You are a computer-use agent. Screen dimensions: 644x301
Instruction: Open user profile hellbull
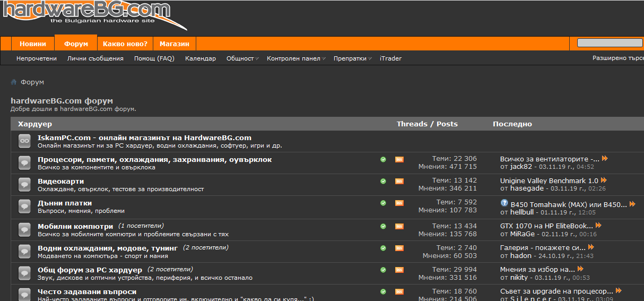(522, 212)
